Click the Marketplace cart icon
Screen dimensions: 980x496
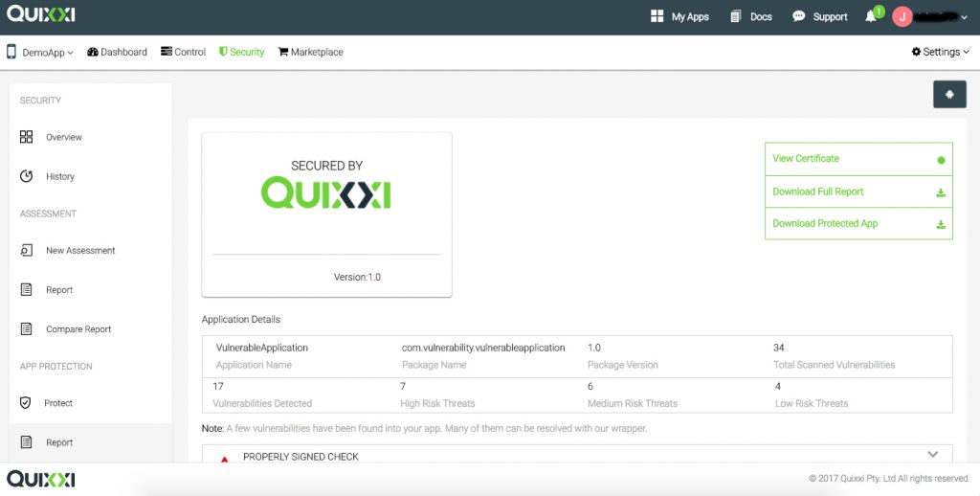point(283,52)
